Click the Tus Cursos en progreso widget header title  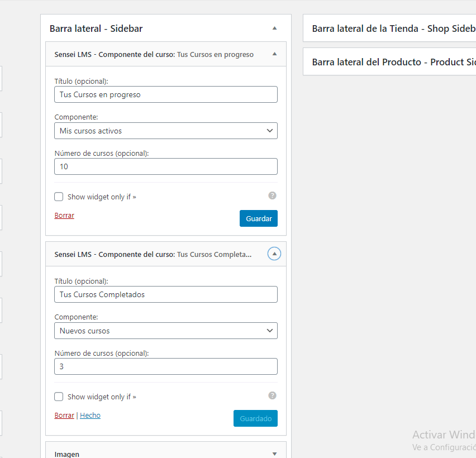pyautogui.click(x=154, y=54)
